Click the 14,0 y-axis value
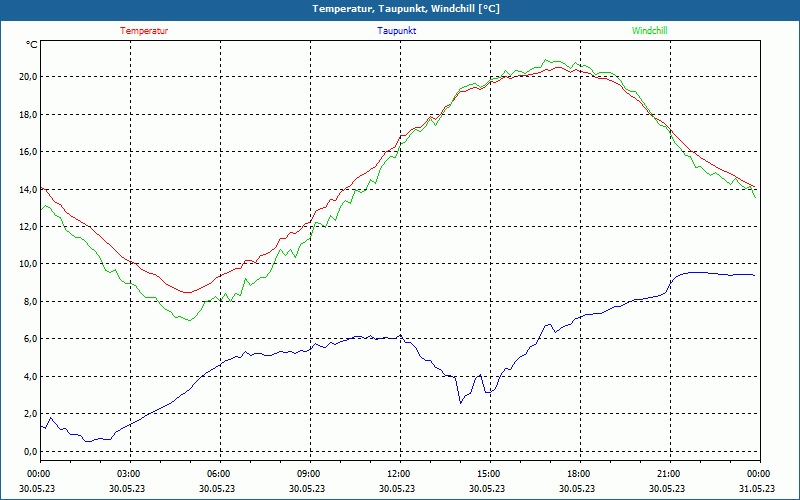Viewport: 800px width, 500px height. click(29, 189)
